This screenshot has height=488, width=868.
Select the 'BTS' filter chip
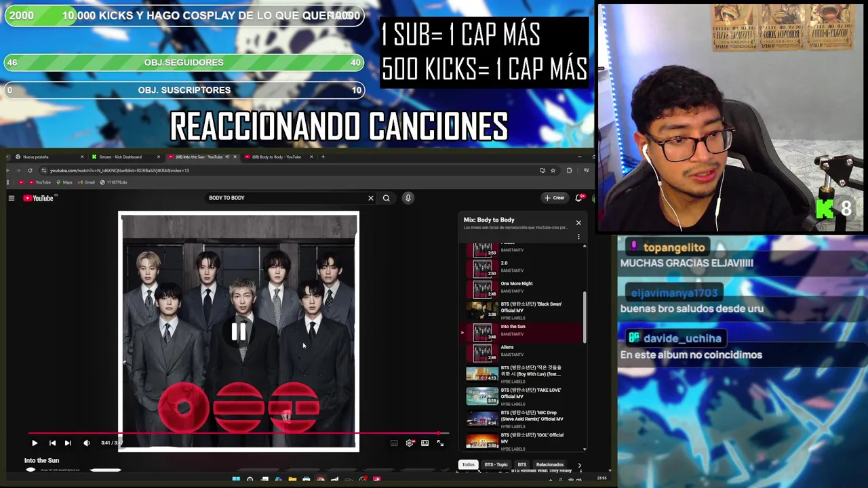521,465
